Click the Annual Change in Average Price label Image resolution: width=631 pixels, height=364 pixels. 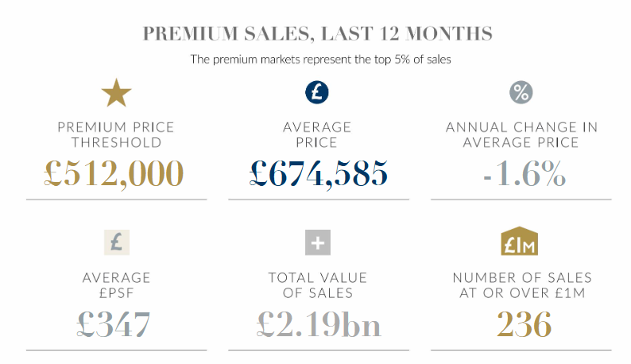[521, 135]
